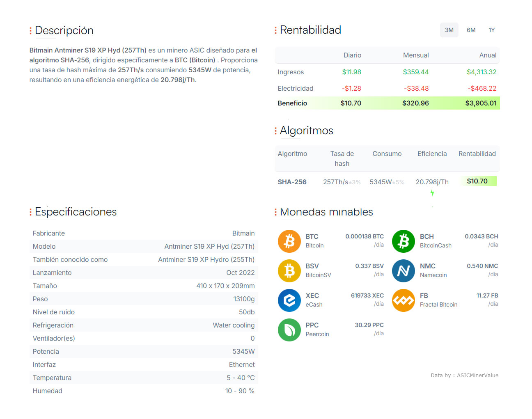
Task: Click the Anual column header
Action: 488,55
